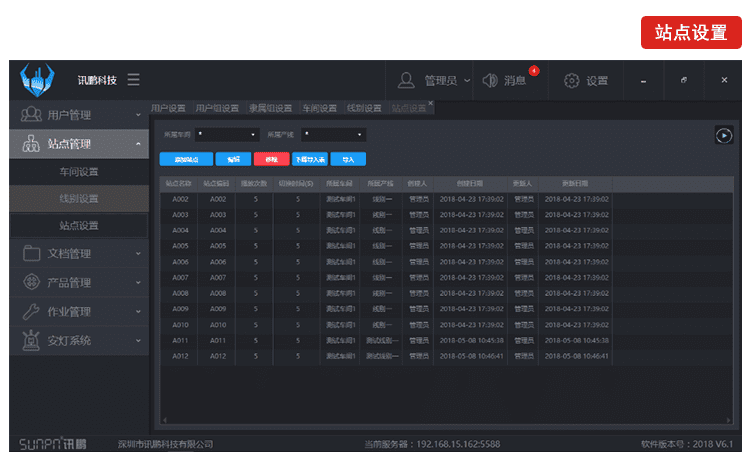Close the 站点设置 tab
This screenshot has height=466, width=750.
coord(431,103)
